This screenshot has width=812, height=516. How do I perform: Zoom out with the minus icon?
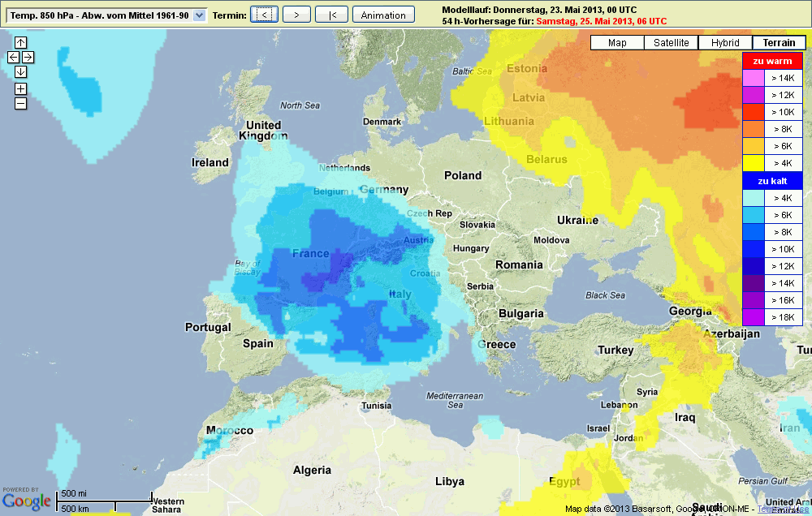click(21, 104)
